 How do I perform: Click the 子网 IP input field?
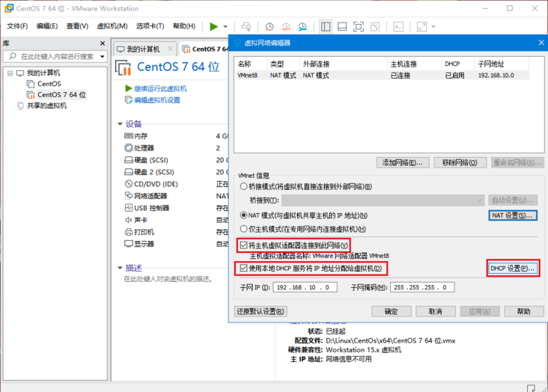click(305, 287)
